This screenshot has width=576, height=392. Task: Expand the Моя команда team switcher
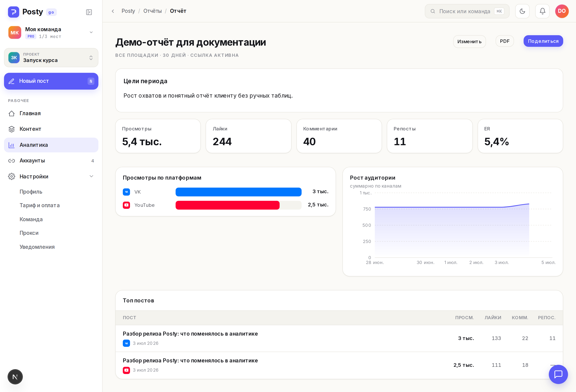point(51,32)
